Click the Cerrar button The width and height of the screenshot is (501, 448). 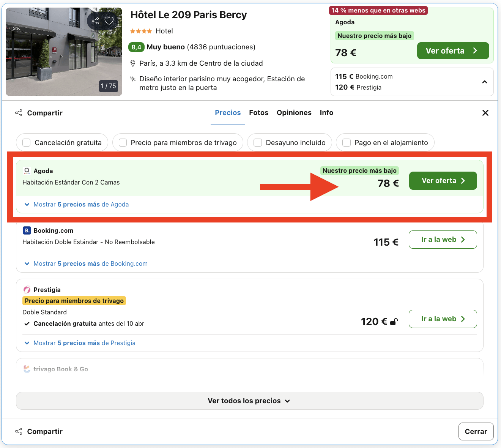click(476, 432)
